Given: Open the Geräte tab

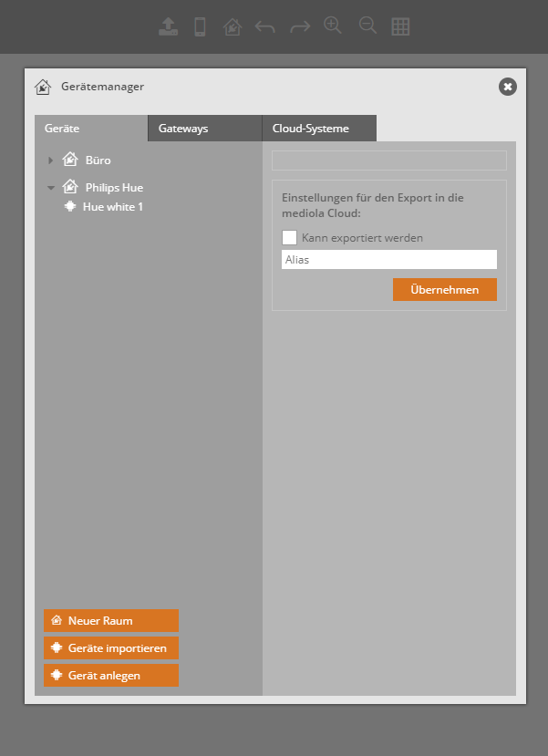Looking at the screenshot, I should point(90,129).
